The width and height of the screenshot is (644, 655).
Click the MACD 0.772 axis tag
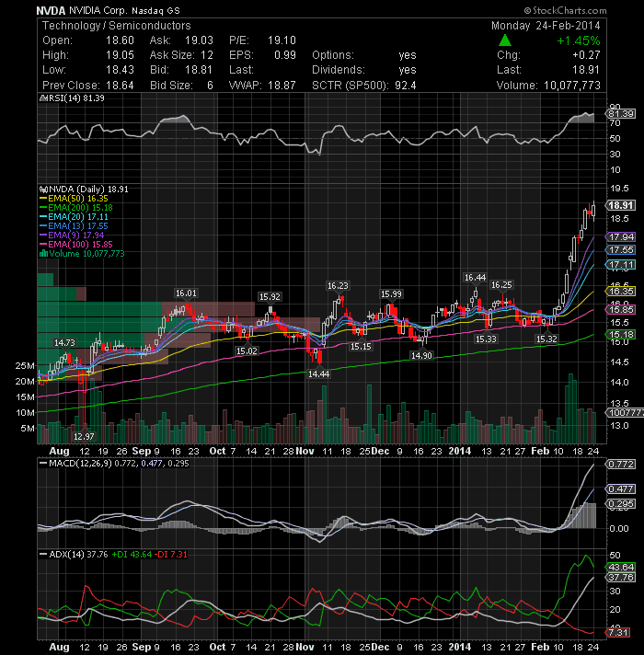[621, 464]
